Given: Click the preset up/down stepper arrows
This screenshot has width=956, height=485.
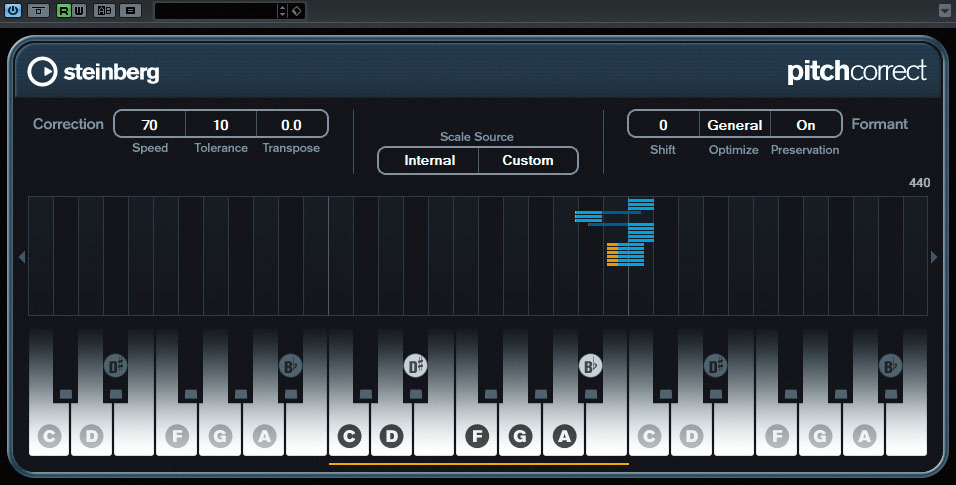Looking at the screenshot, I should click(282, 10).
